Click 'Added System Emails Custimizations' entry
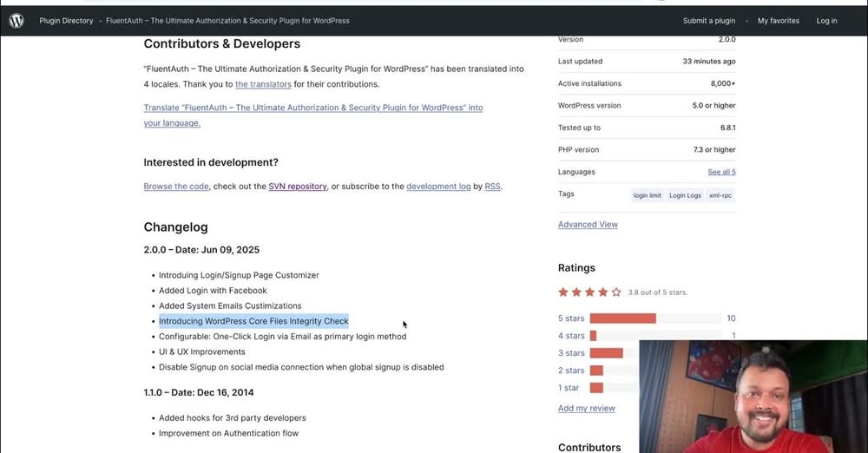868x453 pixels. 230,305
